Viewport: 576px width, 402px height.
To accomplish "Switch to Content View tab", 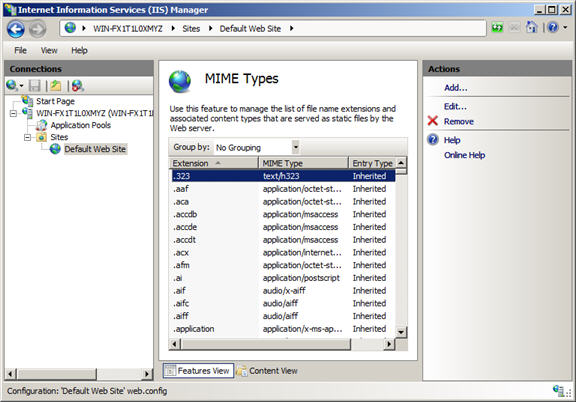I will click(267, 371).
